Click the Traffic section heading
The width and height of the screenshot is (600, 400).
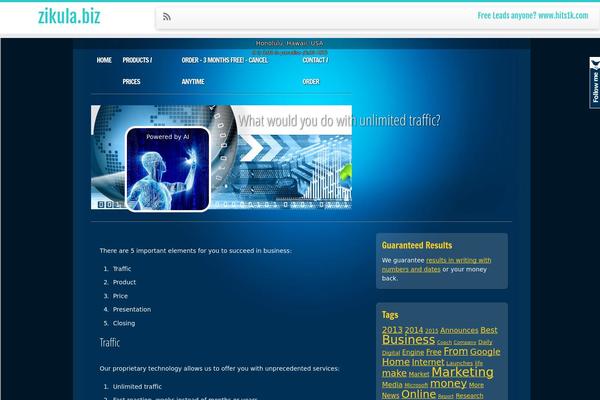coord(110,342)
